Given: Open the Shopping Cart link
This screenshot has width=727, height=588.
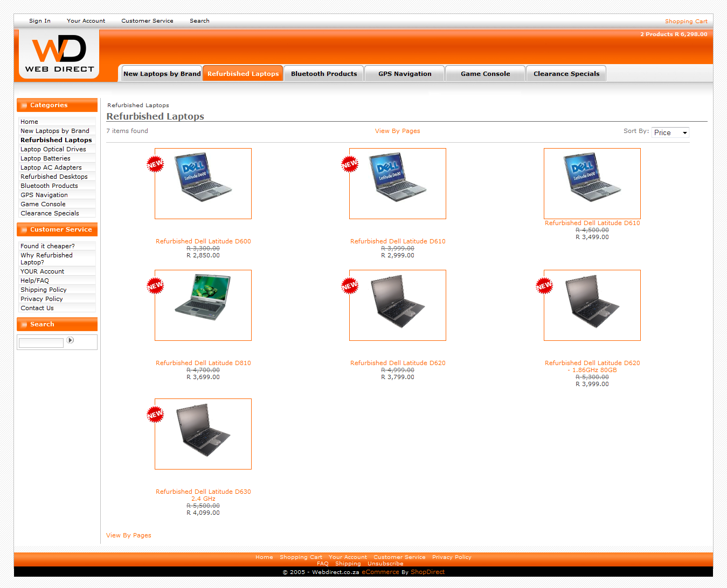Looking at the screenshot, I should pyautogui.click(x=686, y=22).
